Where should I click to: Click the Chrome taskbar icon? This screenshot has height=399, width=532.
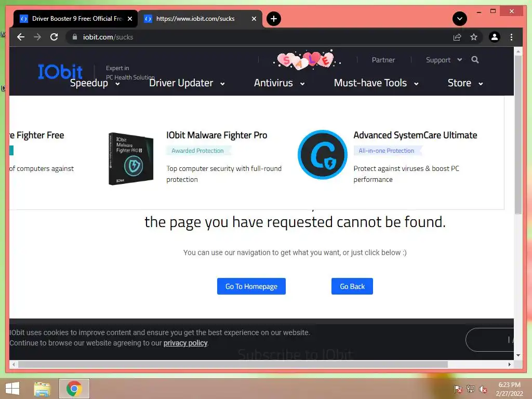(x=74, y=389)
